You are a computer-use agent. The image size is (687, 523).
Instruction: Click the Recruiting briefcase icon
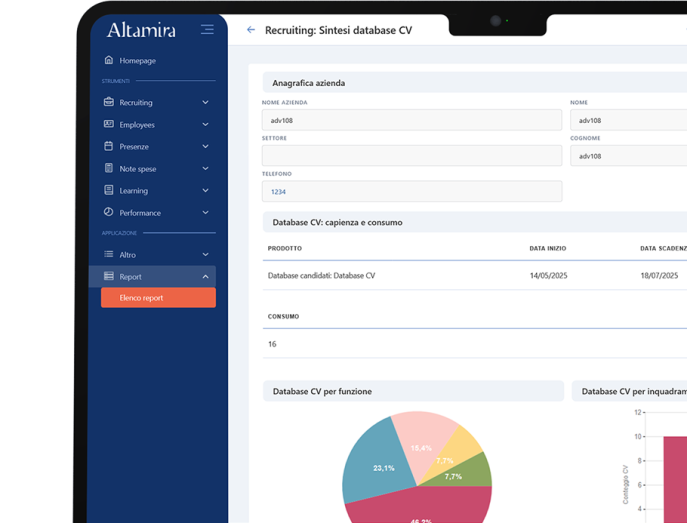[109, 102]
